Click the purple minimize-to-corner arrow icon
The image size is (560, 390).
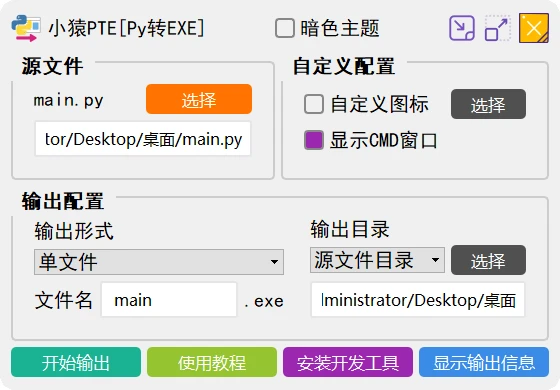[462, 28]
